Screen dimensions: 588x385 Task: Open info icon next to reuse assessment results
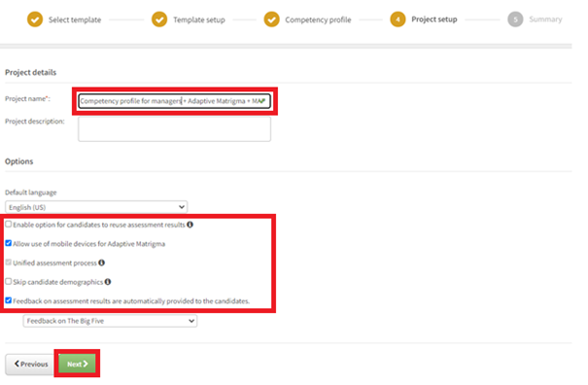coord(190,225)
